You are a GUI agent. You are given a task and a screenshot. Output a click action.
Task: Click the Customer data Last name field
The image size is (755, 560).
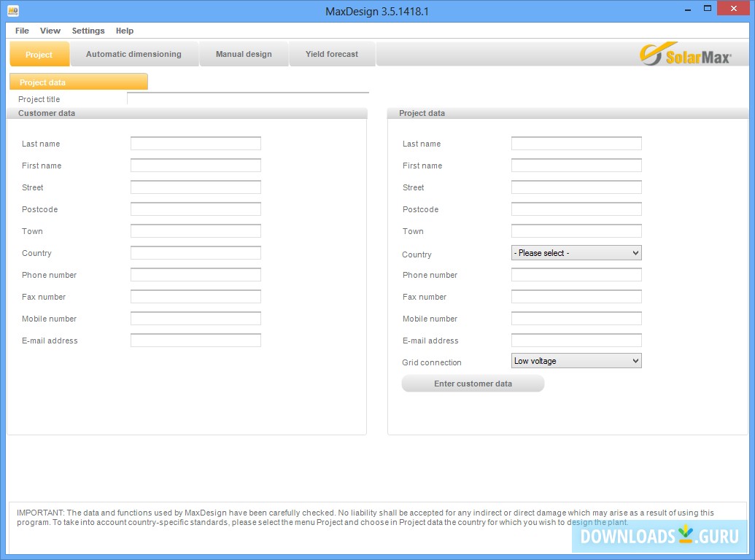pos(195,144)
